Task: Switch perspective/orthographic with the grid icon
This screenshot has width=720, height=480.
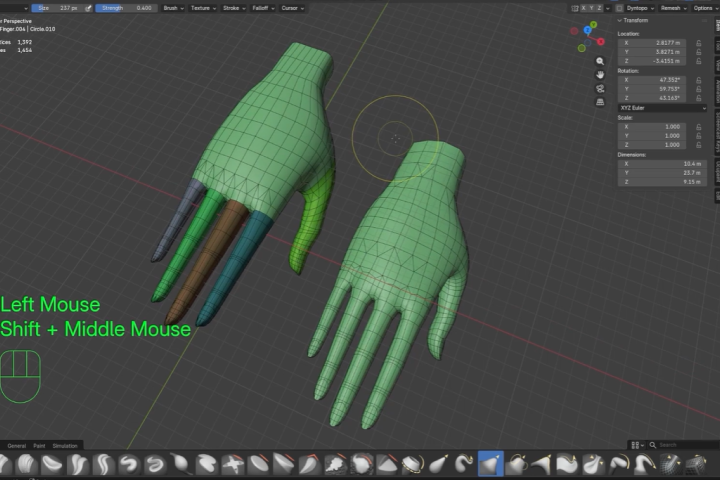Action: (600, 102)
